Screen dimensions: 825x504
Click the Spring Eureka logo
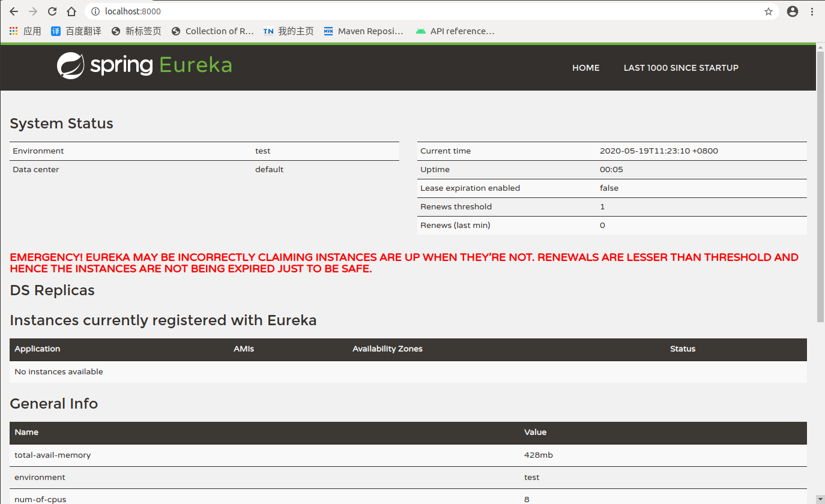pyautogui.click(x=145, y=65)
